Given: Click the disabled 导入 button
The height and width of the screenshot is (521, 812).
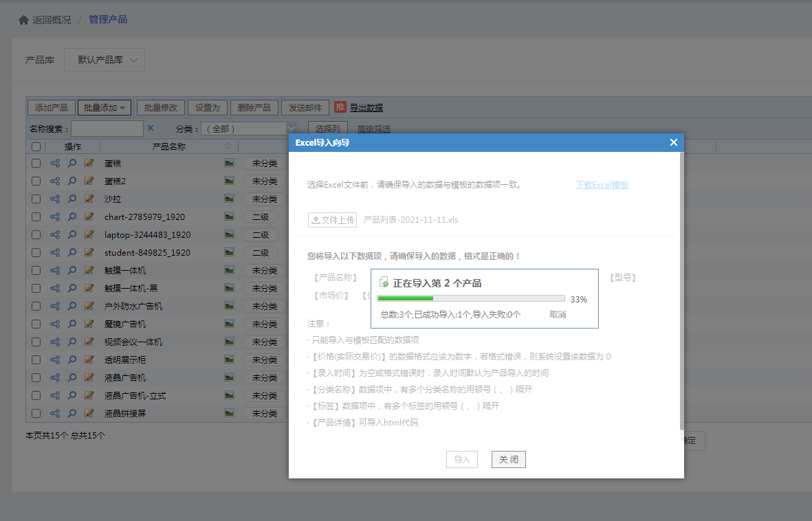Looking at the screenshot, I should click(462, 459).
